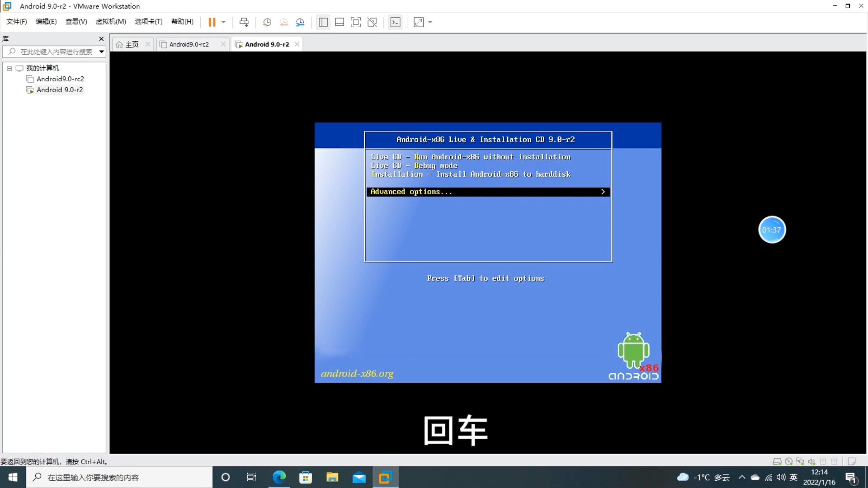Open the volume tray icon
The image size is (868, 488).
(781, 477)
